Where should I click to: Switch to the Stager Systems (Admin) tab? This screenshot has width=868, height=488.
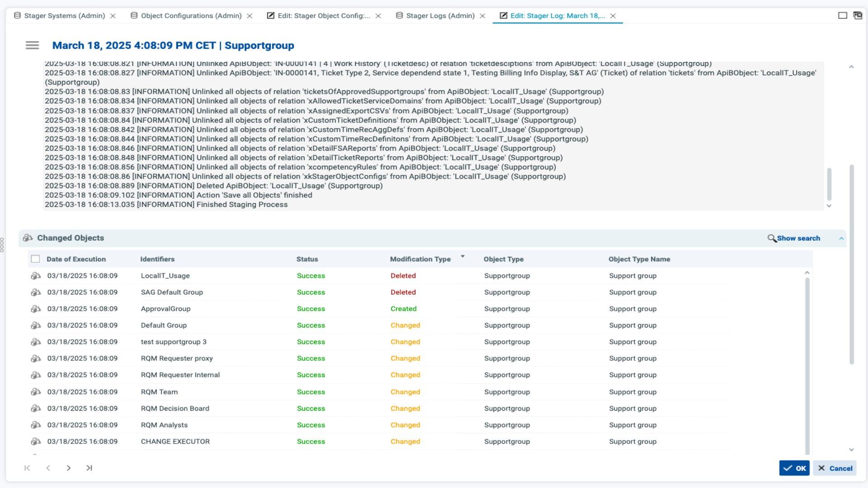(64, 16)
